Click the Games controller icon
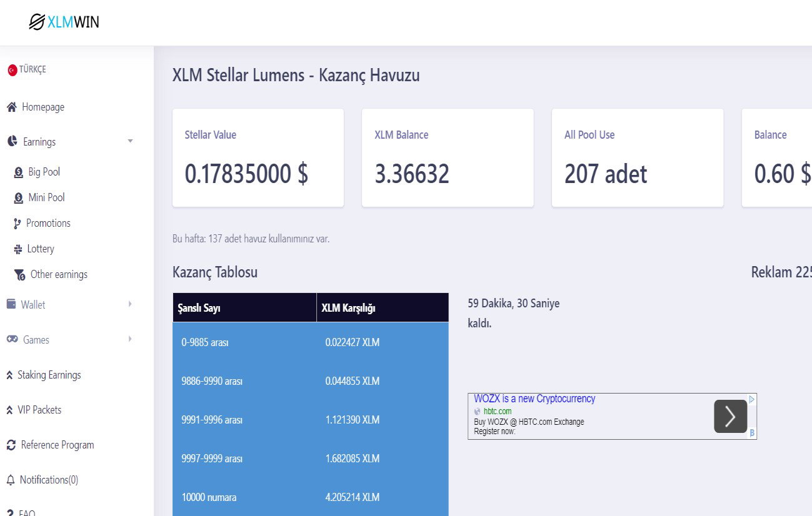The height and width of the screenshot is (516, 812). [x=12, y=339]
